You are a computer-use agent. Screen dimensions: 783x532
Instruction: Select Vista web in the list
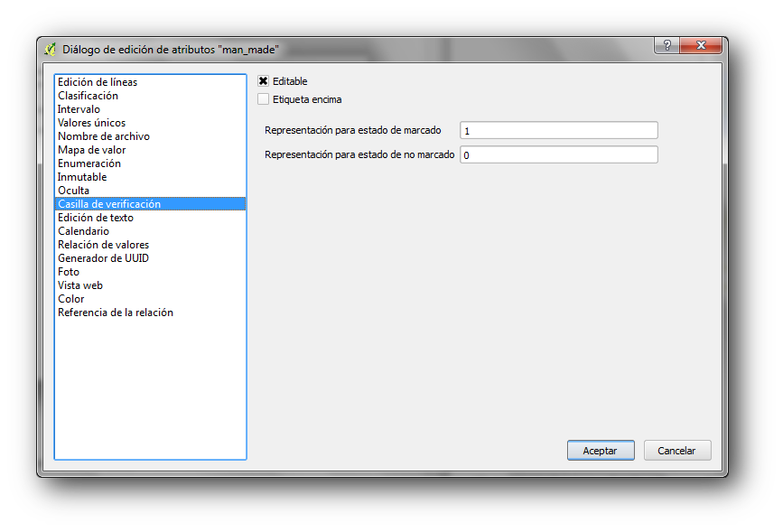tap(150, 285)
